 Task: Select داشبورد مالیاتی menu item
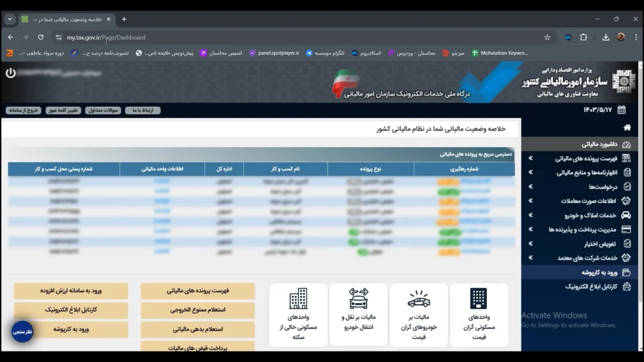coord(580,145)
